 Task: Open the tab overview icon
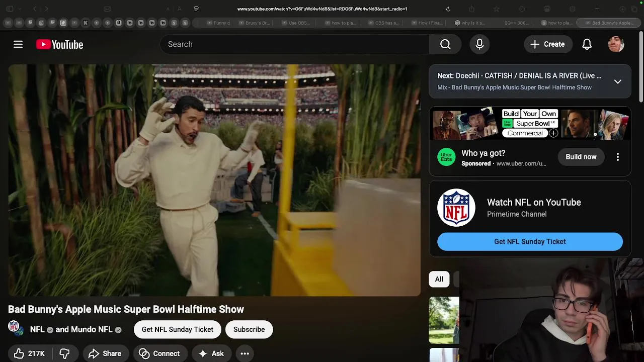click(x=634, y=9)
